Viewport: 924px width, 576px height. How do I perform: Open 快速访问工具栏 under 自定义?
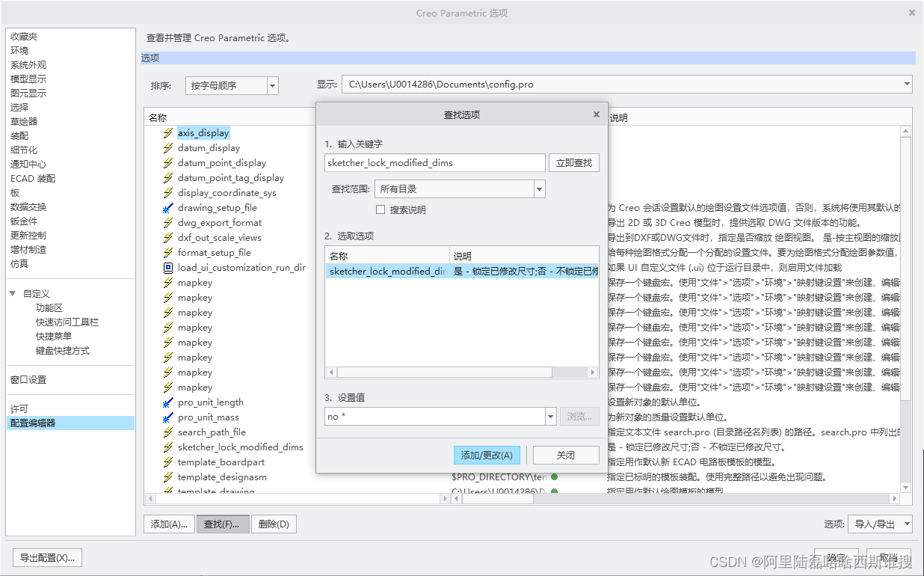tap(67, 322)
